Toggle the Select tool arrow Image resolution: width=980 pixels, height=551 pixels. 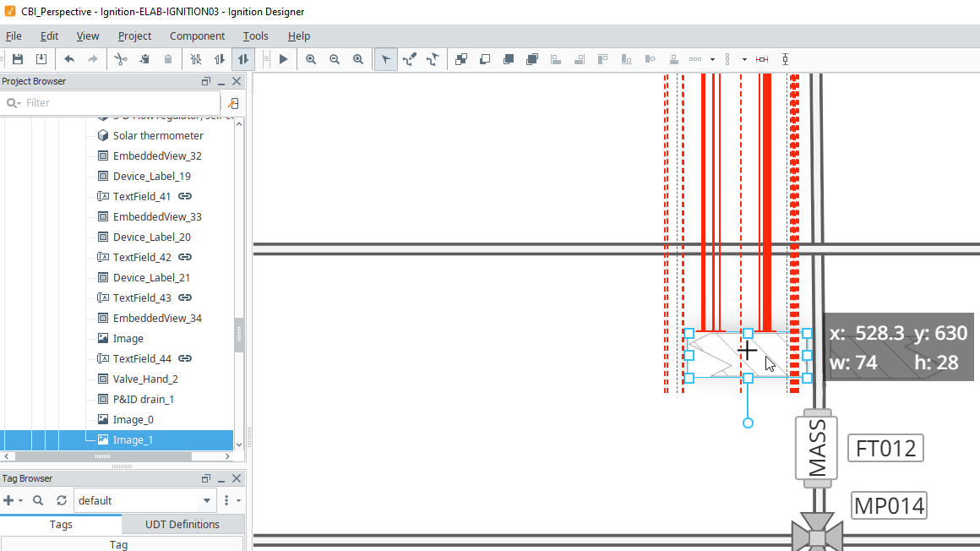click(x=386, y=59)
